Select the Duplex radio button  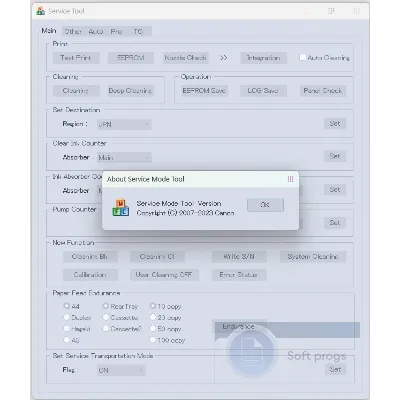(66, 317)
